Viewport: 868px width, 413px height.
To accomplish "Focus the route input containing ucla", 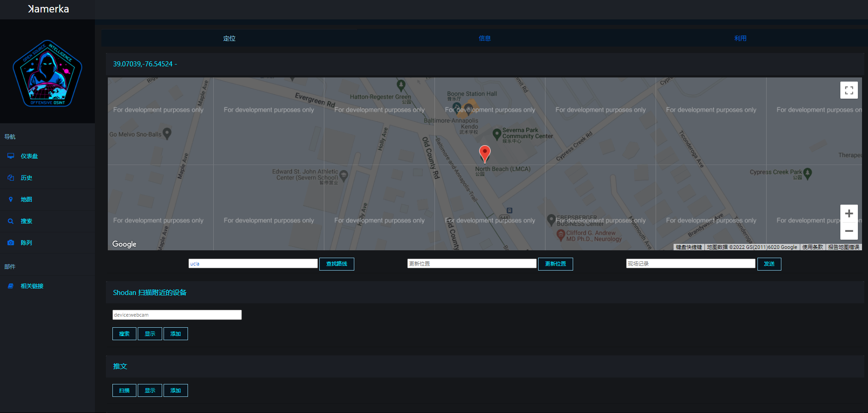I will click(253, 264).
